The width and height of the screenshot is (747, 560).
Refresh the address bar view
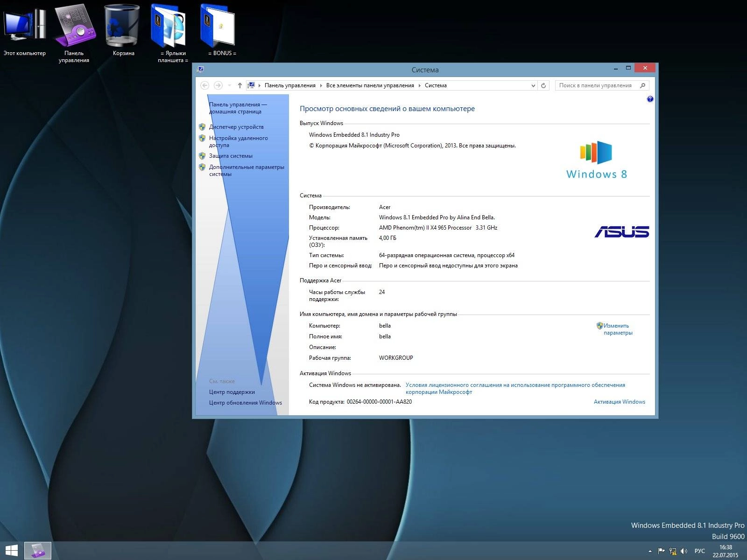coord(543,85)
